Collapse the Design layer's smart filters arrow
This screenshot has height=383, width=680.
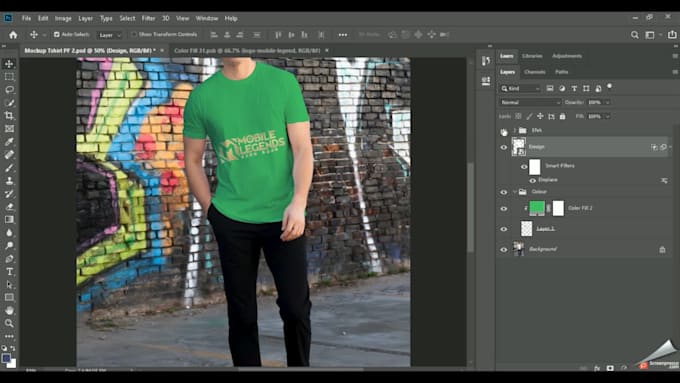pyautogui.click(x=670, y=147)
